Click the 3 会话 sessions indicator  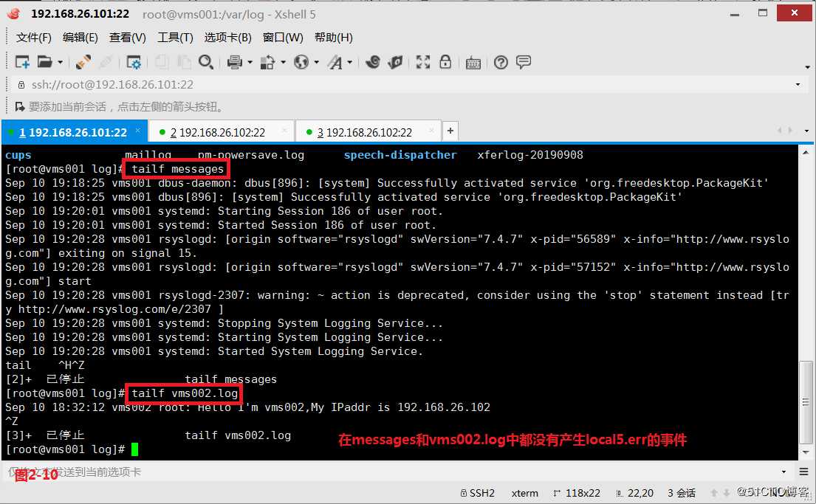click(682, 493)
